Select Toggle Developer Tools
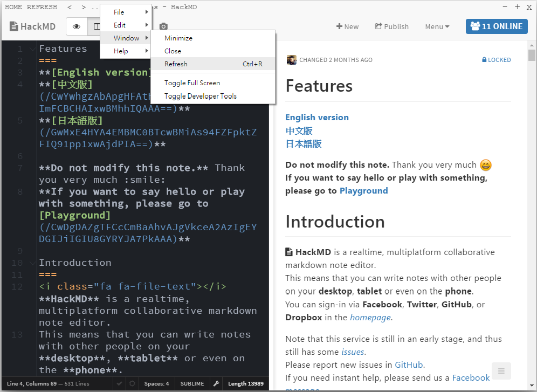The image size is (537, 392). [x=213, y=96]
